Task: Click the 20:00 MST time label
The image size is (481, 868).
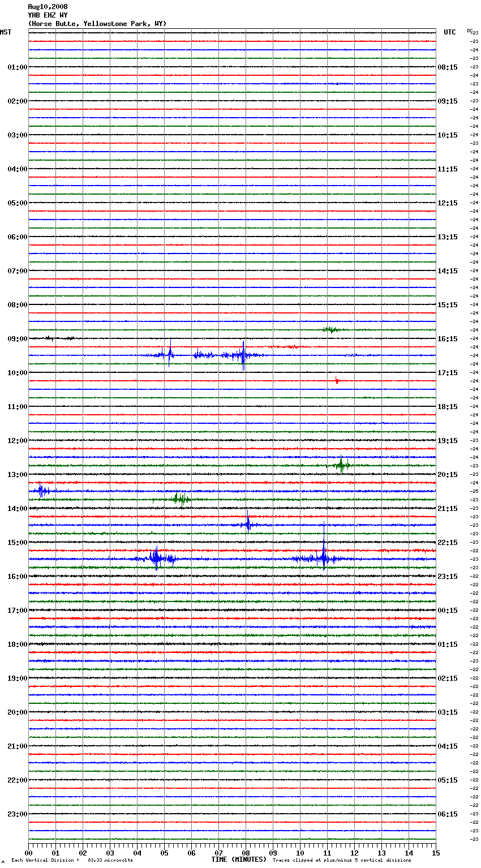Action: tap(18, 712)
